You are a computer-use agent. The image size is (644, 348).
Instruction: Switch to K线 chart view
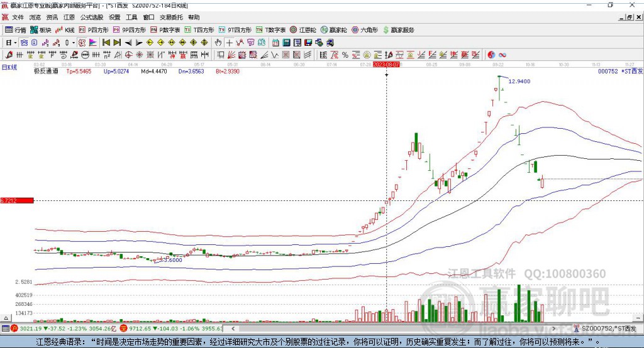tap(65, 30)
